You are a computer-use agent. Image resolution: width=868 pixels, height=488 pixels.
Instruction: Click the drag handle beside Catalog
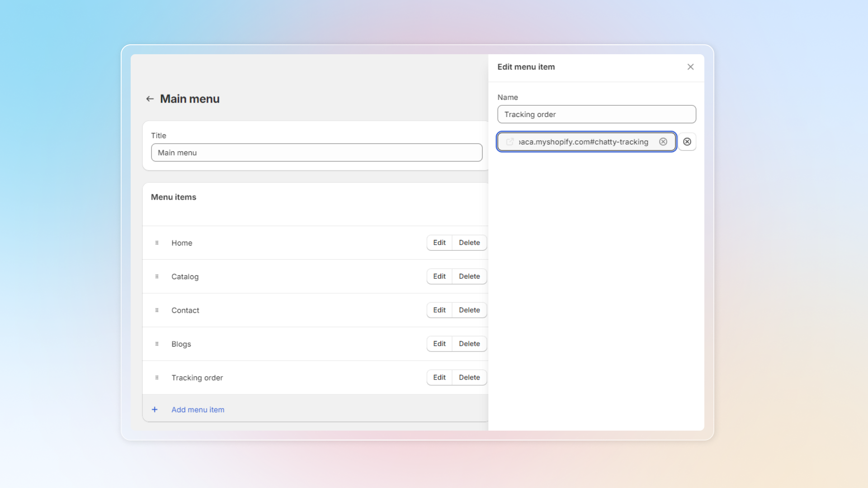click(x=157, y=277)
